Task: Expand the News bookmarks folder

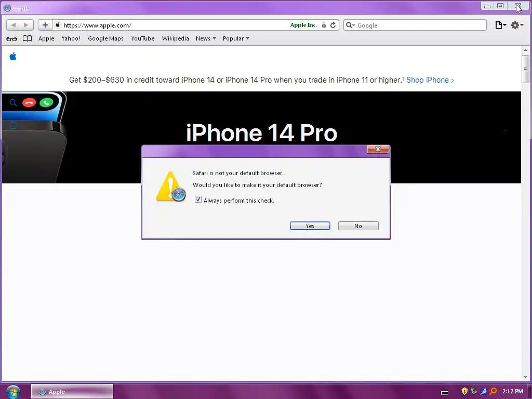Action: [x=206, y=38]
